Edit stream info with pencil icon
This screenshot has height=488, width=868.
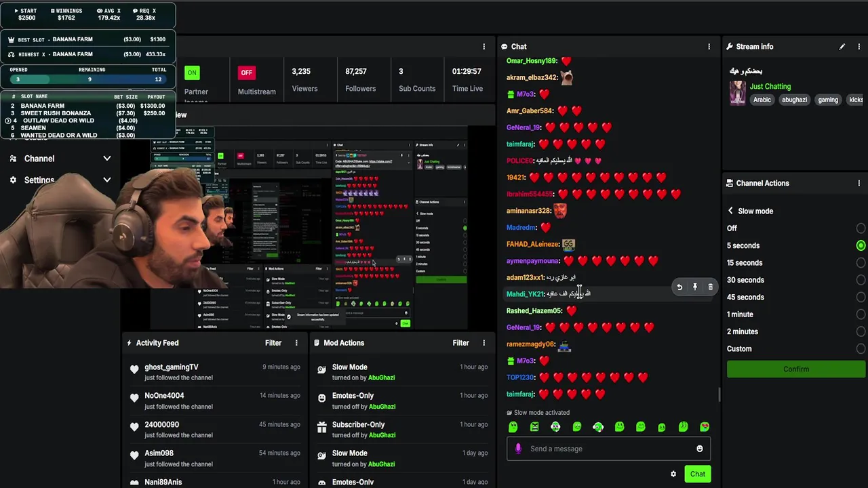pos(842,47)
